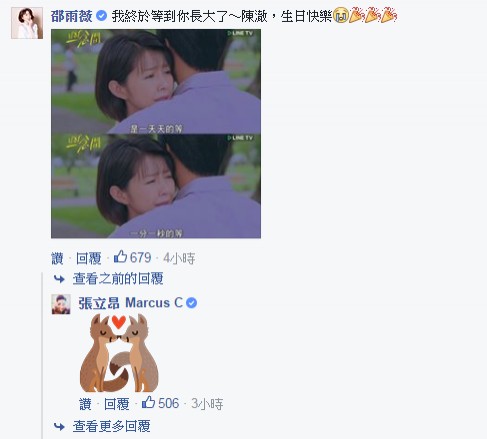Reply to Marcus C's sticker via 回覆
Screen dimensions: 487x439
pyautogui.click(x=116, y=404)
